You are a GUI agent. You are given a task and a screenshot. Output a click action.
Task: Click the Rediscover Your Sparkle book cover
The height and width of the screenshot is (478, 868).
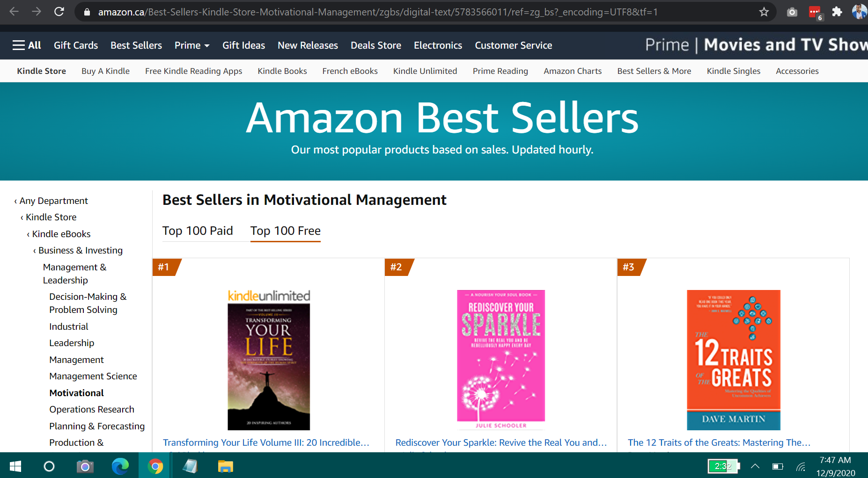pos(501,360)
